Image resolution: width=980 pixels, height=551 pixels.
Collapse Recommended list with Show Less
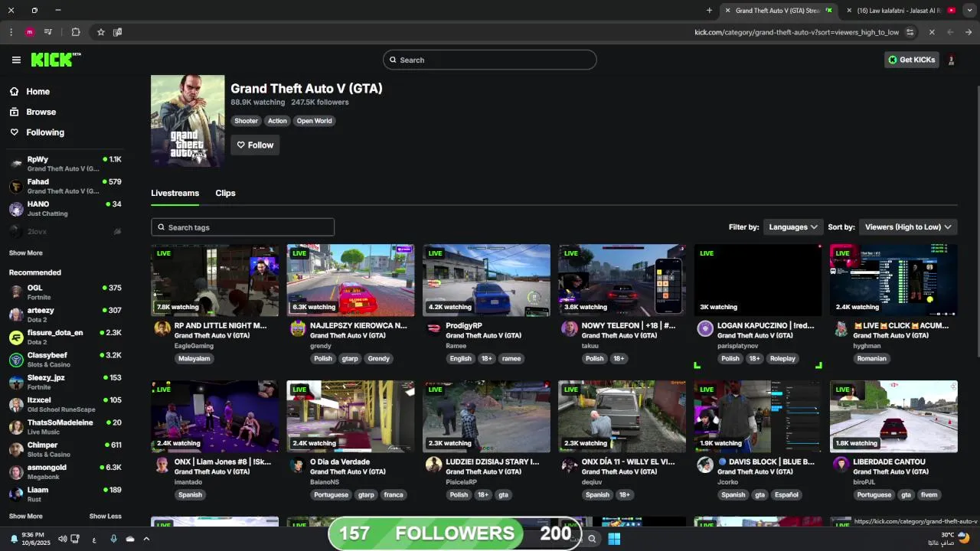tap(106, 516)
